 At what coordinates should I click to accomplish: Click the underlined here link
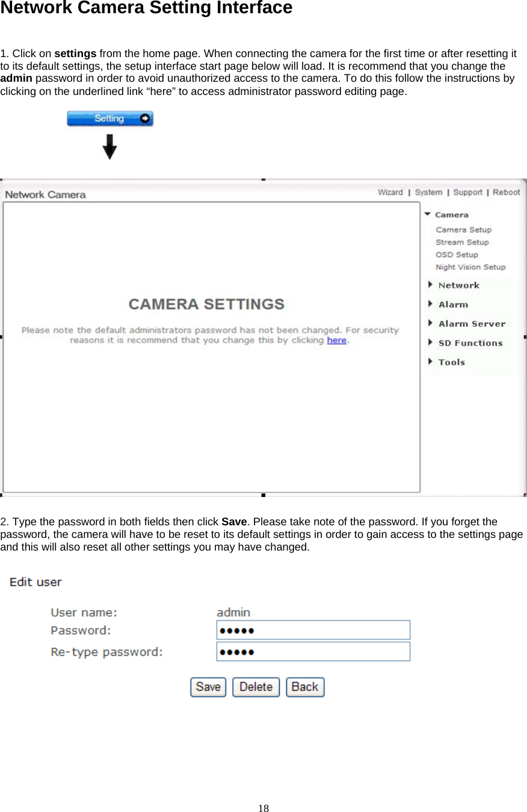pos(337,340)
